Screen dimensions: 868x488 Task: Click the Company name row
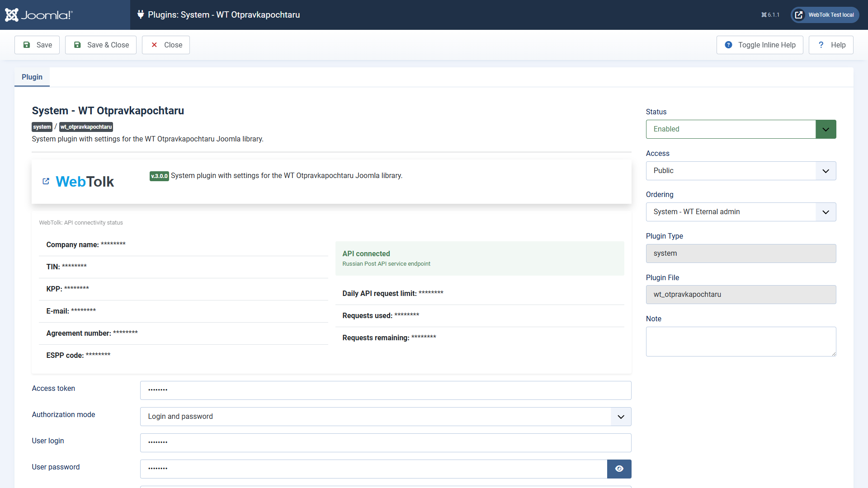[184, 245]
